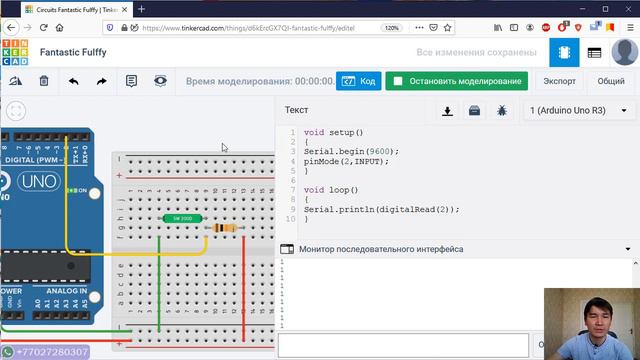640x360 pixels.
Task: Select the green reed switch component
Action: (182, 219)
